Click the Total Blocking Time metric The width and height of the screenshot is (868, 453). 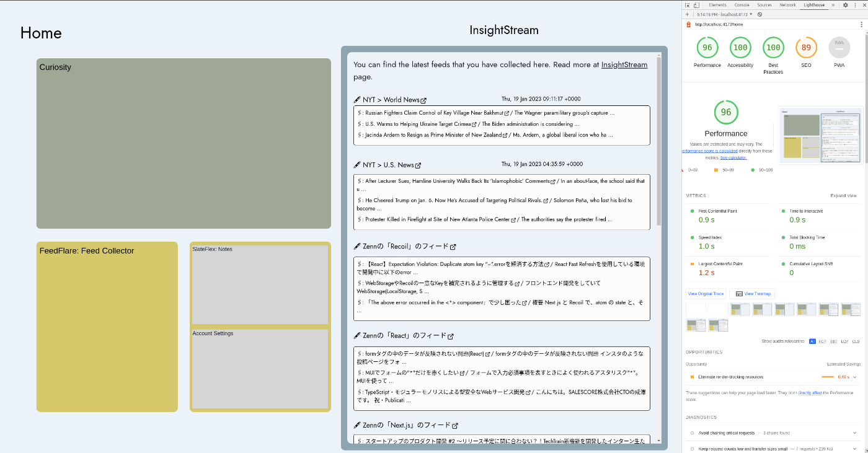pyautogui.click(x=820, y=242)
